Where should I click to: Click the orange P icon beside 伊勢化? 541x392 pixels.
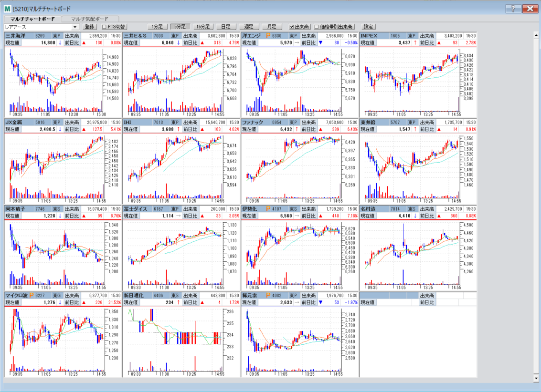pyautogui.click(x=267, y=209)
